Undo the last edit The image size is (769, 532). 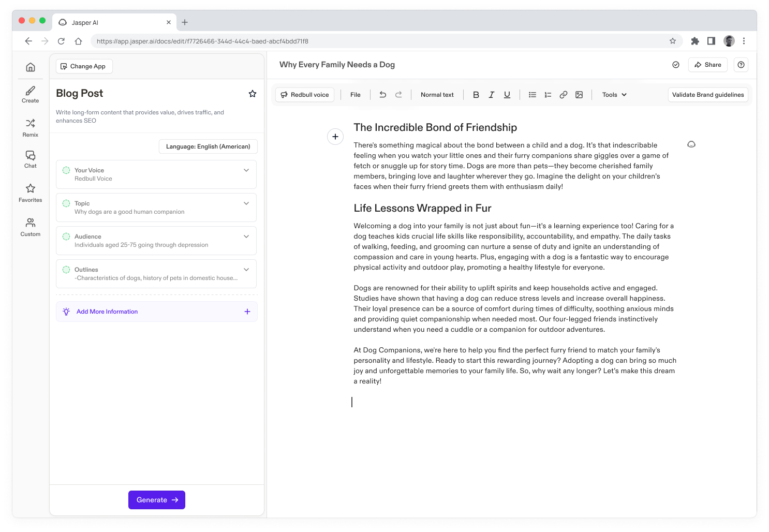pyautogui.click(x=383, y=95)
